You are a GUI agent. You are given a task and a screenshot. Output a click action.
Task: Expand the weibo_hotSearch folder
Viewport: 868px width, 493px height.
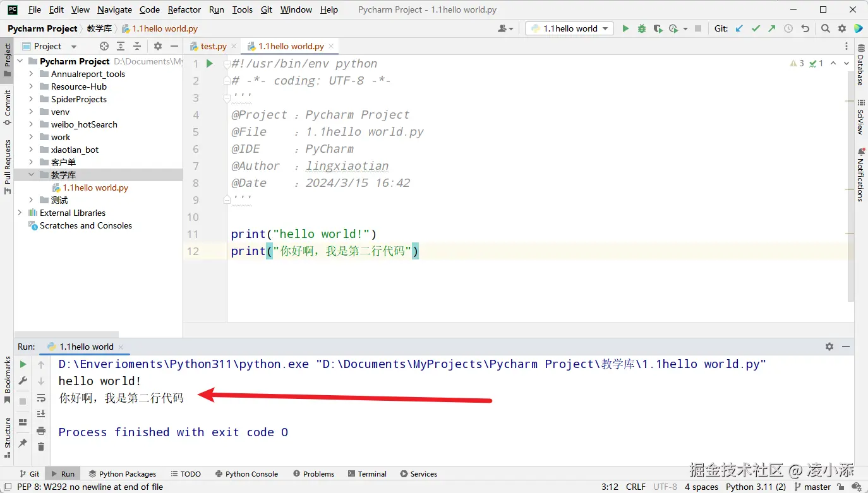[31, 124]
